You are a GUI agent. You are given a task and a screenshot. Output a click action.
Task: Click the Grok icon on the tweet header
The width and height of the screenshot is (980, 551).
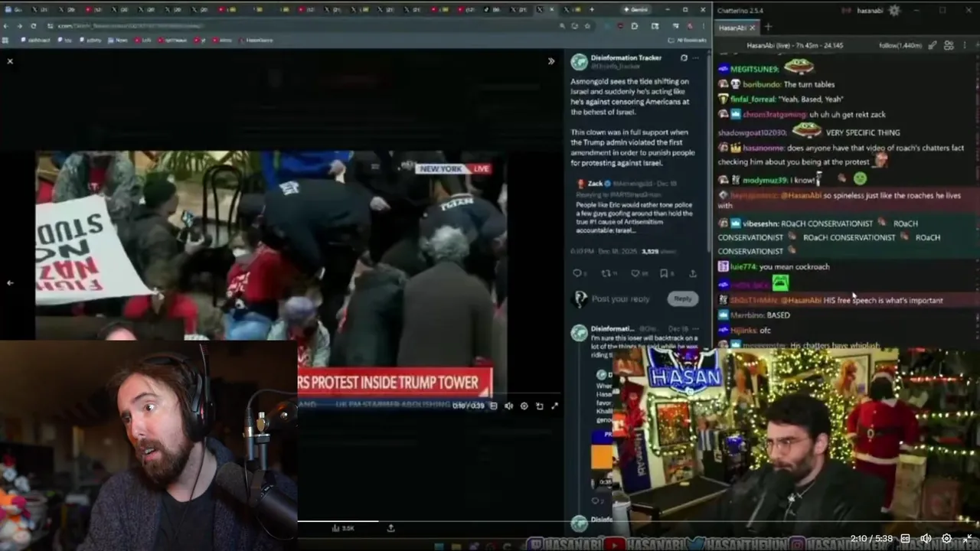684,57
